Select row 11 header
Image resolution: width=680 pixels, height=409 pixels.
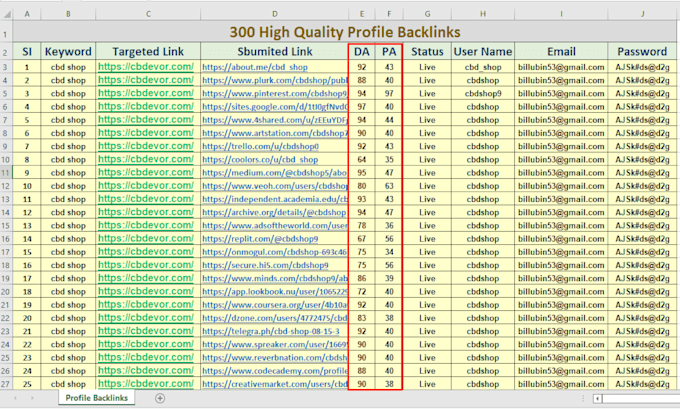6,173
